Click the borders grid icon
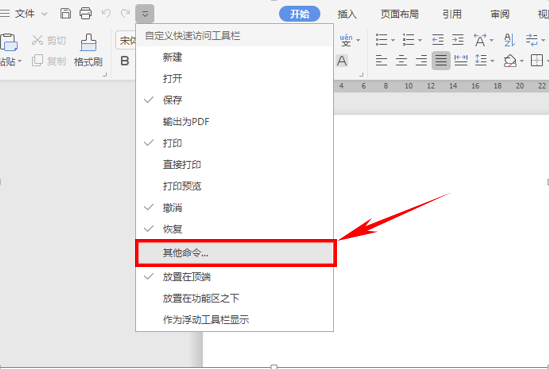The width and height of the screenshot is (549, 369). (x=537, y=61)
